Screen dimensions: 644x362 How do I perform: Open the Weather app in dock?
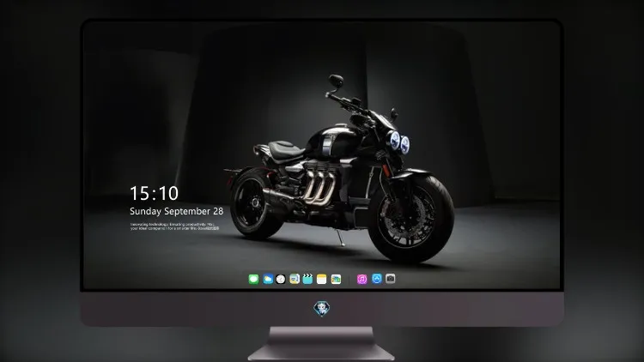(268, 279)
